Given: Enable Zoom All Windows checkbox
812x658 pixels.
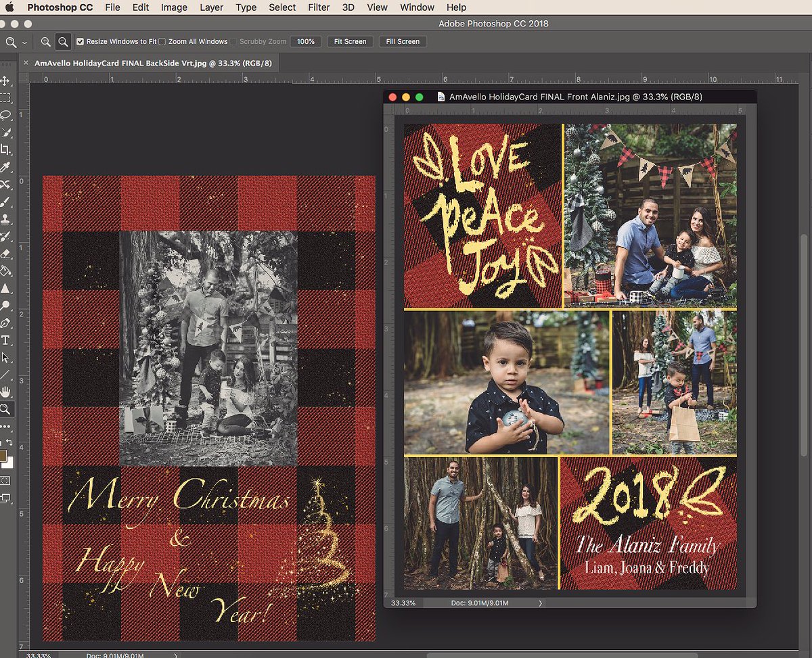Looking at the screenshot, I should (x=162, y=41).
